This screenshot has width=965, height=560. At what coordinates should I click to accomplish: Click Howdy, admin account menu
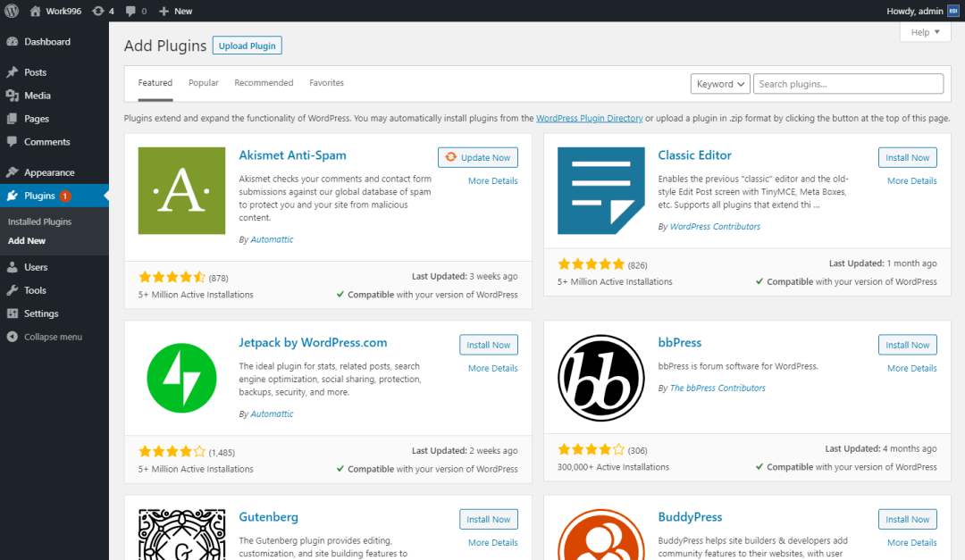click(x=922, y=11)
